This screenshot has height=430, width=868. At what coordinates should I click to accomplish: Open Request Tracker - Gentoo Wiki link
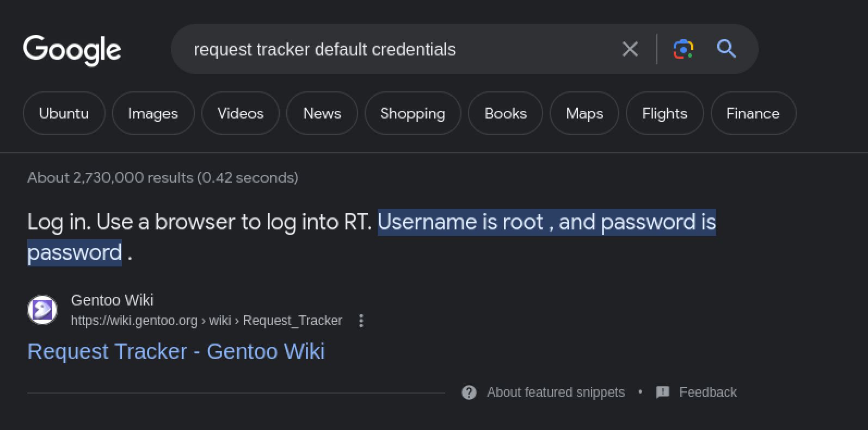click(x=176, y=351)
